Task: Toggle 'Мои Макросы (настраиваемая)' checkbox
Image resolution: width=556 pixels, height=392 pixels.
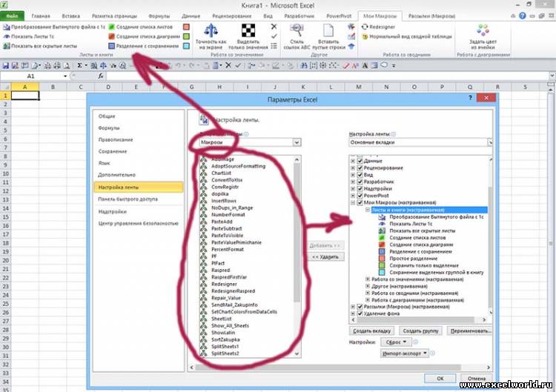Action: pos(360,203)
